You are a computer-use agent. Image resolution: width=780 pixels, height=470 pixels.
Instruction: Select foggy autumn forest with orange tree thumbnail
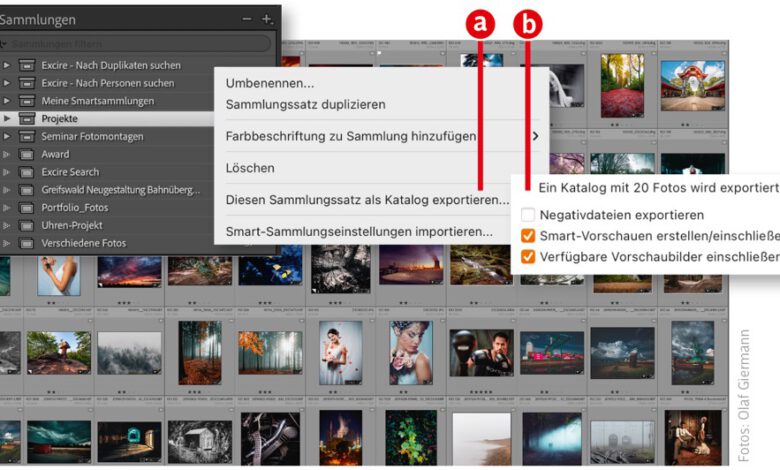click(x=270, y=353)
